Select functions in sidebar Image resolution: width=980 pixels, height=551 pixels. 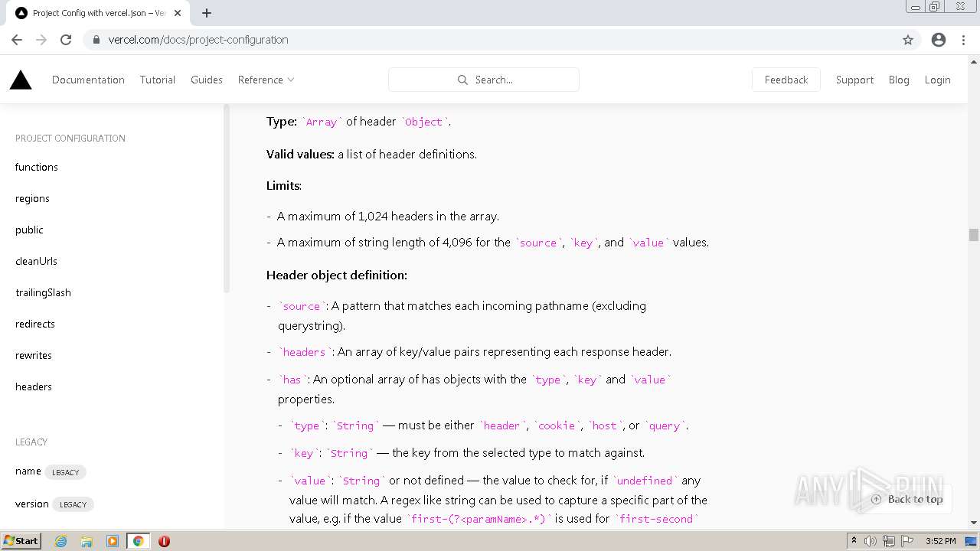[37, 167]
